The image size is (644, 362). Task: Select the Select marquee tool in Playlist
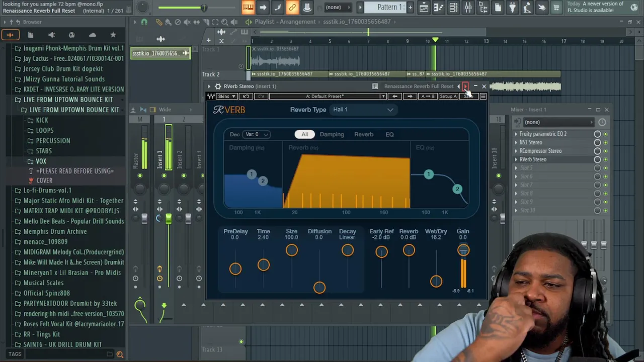coord(215,22)
